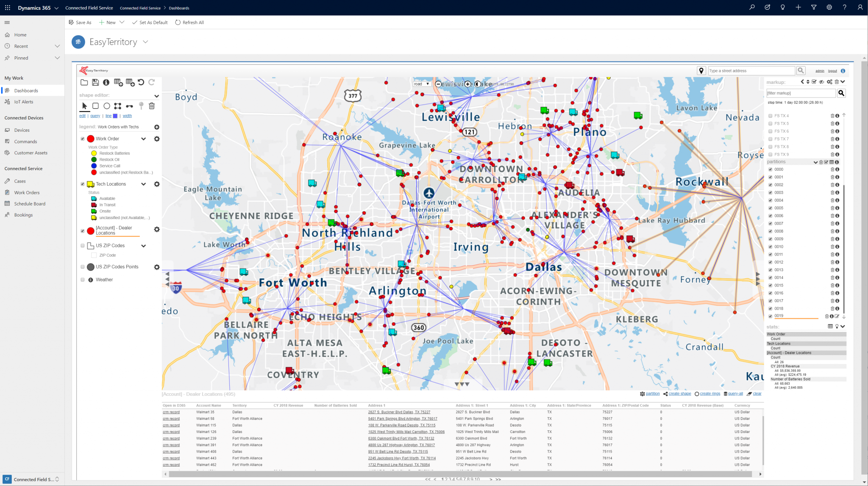Click the create rings link below the map
The height and width of the screenshot is (486, 868).
[x=709, y=394]
